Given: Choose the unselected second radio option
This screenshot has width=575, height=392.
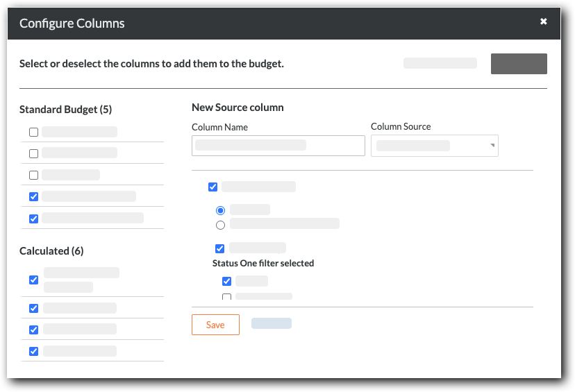Looking at the screenshot, I should click(221, 225).
